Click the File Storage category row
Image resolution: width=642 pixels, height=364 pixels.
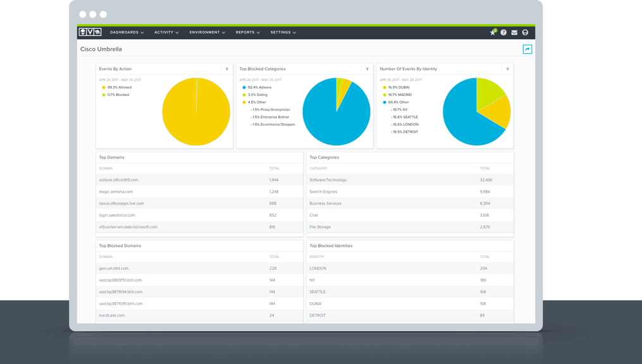click(x=411, y=227)
